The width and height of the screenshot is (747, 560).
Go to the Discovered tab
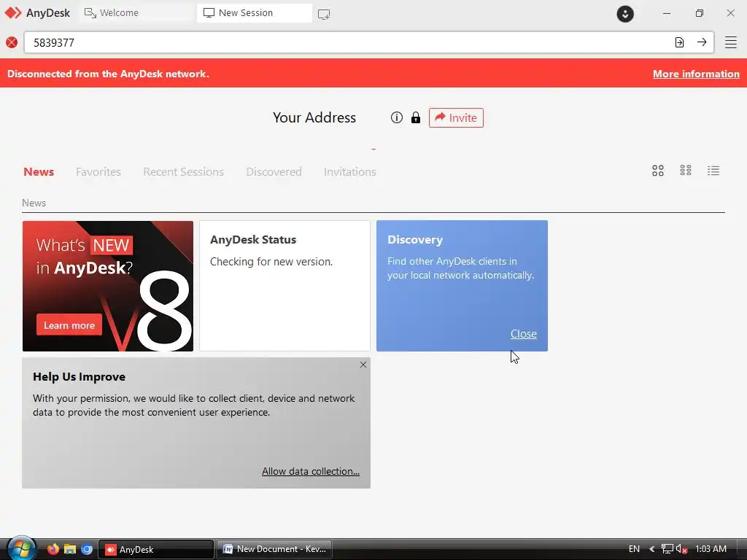click(x=274, y=172)
